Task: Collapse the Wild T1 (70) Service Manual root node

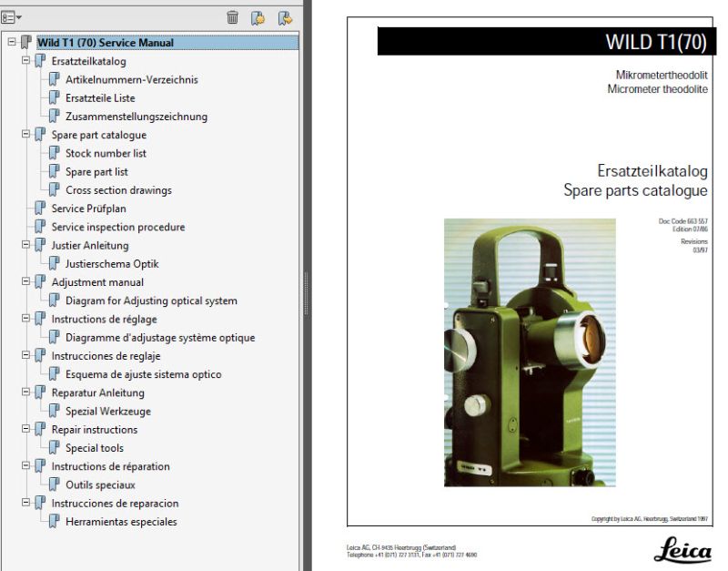Action: click(x=12, y=42)
